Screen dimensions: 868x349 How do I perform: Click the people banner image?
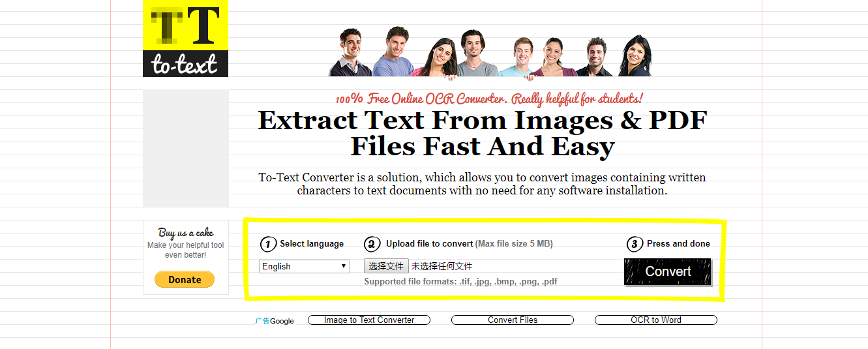tap(490, 52)
